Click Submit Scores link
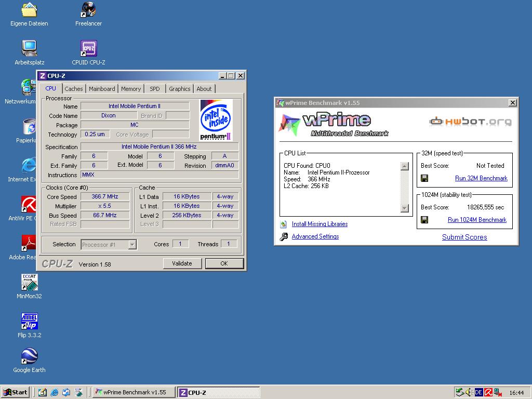532x399 pixels. (x=464, y=237)
